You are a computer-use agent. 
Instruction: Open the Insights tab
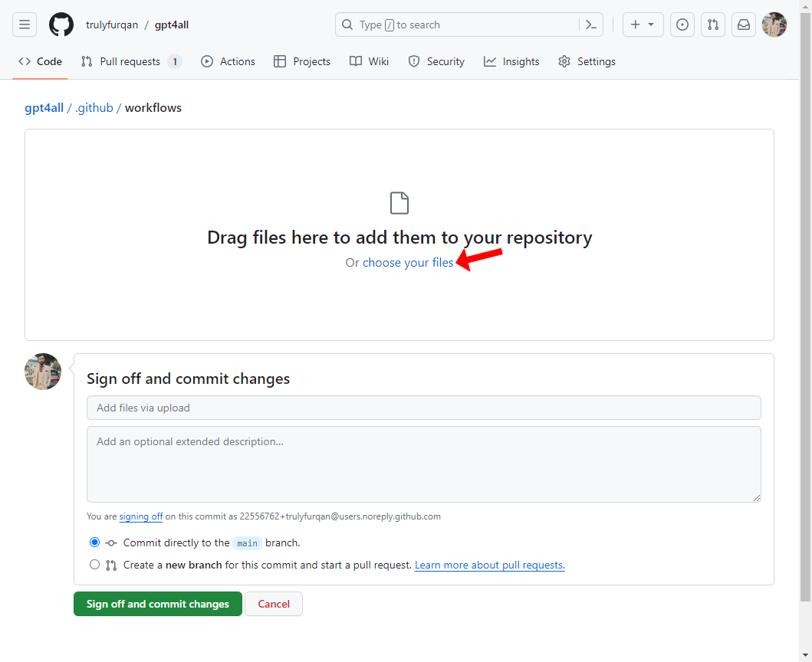point(511,61)
